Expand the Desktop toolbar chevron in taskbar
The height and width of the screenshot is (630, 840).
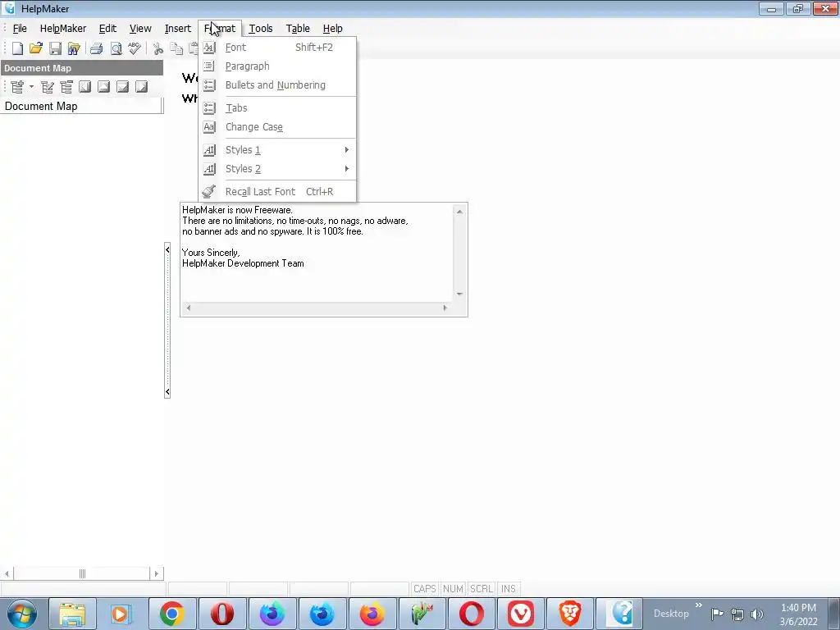(699, 605)
